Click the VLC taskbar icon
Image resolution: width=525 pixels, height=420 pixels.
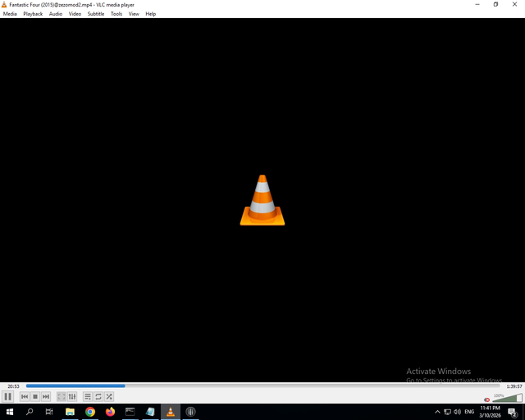pyautogui.click(x=171, y=412)
